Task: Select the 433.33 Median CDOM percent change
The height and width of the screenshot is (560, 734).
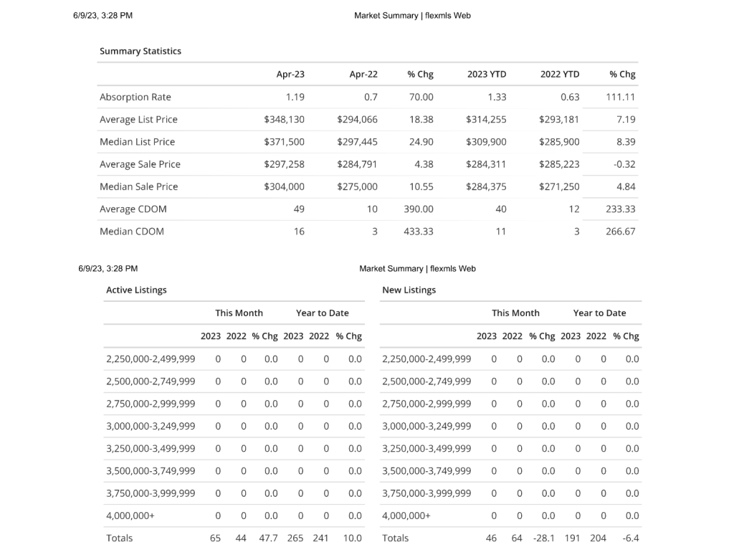Action: coord(419,232)
